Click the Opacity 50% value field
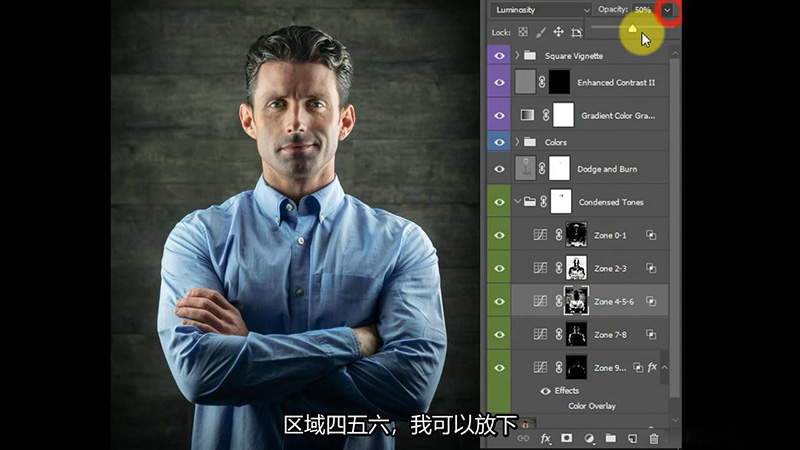This screenshot has height=450, width=800. [644, 10]
